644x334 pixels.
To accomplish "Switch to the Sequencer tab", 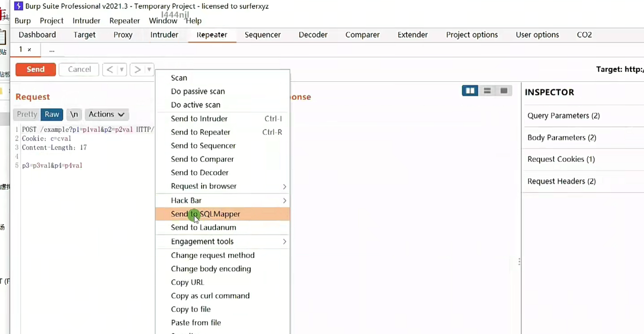I will (263, 35).
